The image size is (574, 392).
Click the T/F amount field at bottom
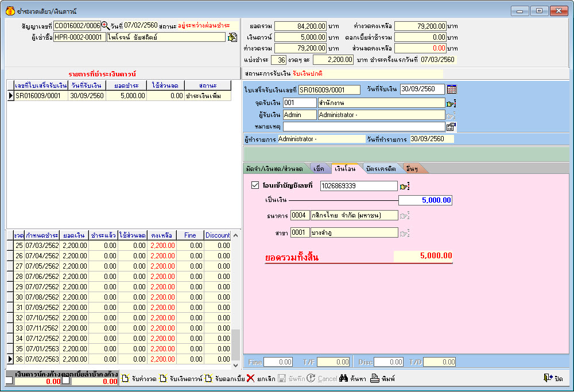(x=333, y=362)
